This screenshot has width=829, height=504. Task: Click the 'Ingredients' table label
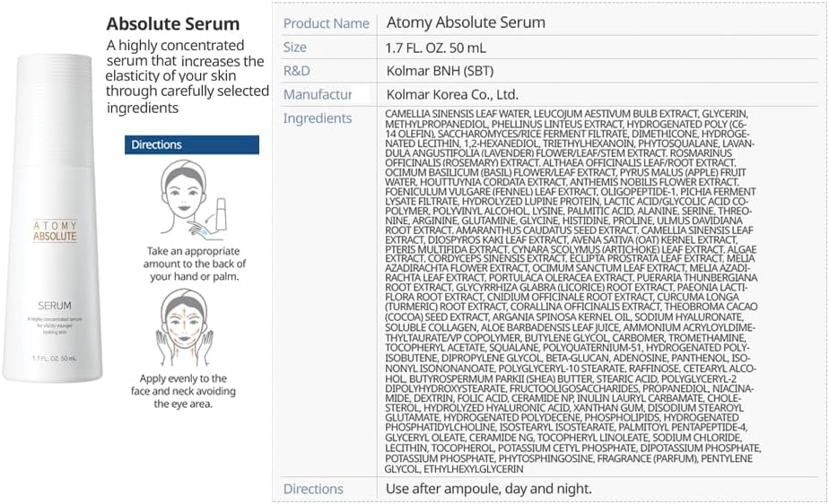pos(318,118)
